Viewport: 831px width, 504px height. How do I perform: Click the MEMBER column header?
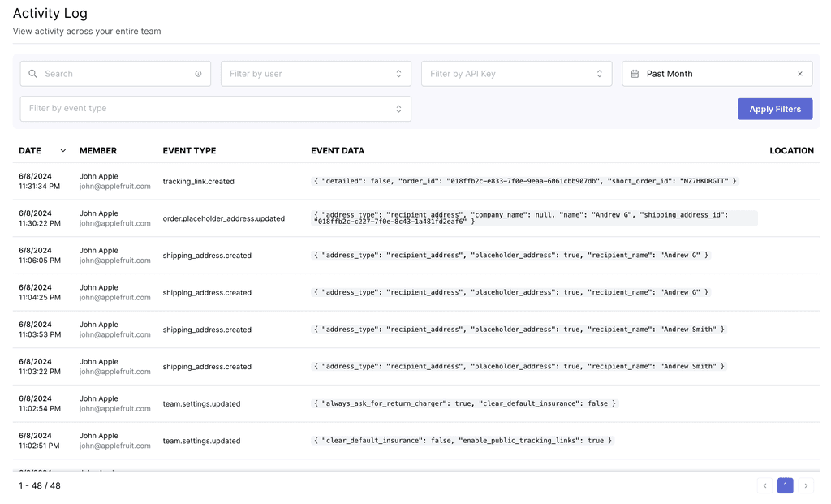[98, 150]
